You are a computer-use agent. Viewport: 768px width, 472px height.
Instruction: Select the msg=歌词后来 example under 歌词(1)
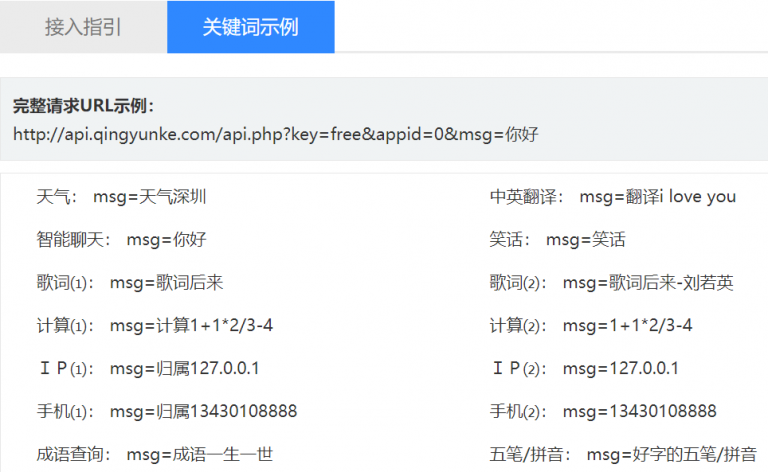[166, 283]
